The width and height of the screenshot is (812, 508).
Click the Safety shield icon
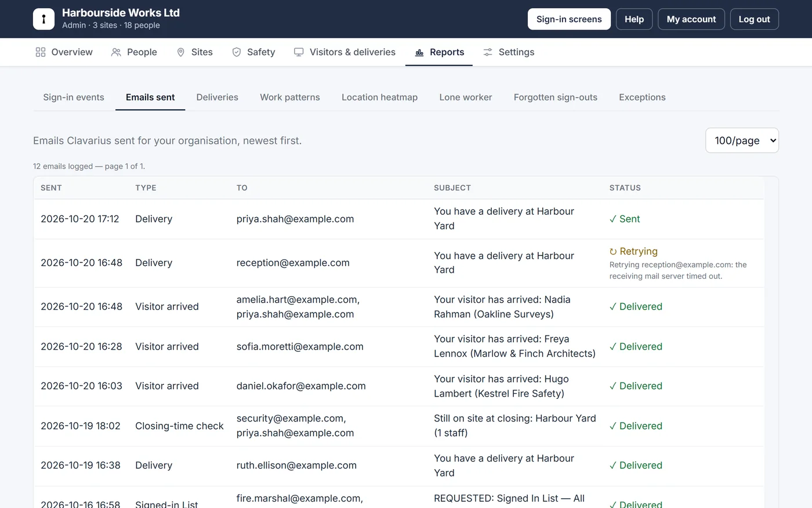pyautogui.click(x=237, y=52)
